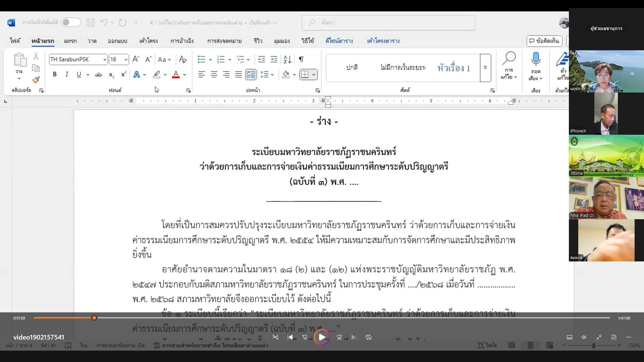Screen dimensions: 644x362
Task: Toggle Strikethrough formatting
Action: click(98, 74)
